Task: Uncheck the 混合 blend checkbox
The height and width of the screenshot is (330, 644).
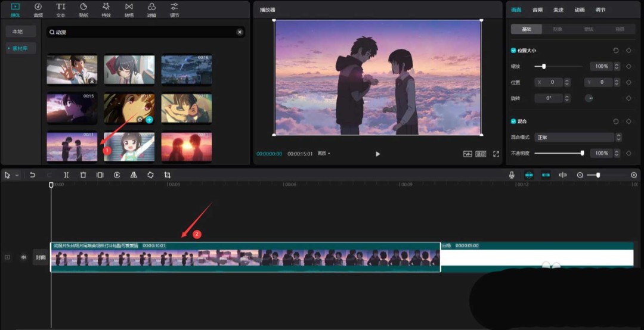Action: click(x=513, y=122)
